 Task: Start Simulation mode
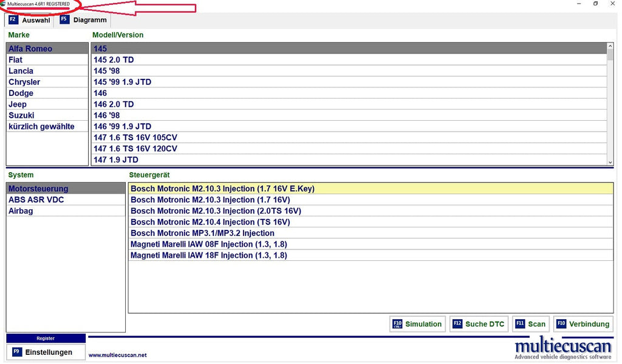[x=417, y=324]
